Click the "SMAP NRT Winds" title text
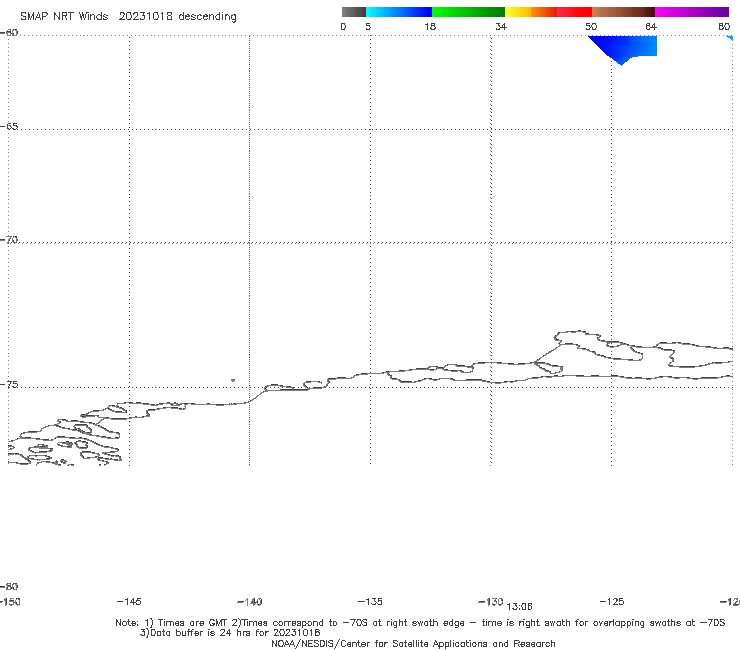This screenshot has width=740, height=650. click(64, 16)
